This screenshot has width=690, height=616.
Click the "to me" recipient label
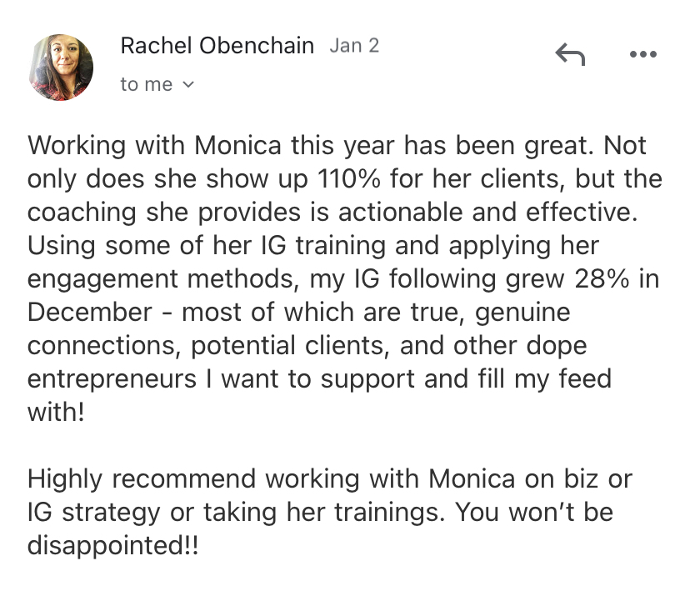[146, 84]
